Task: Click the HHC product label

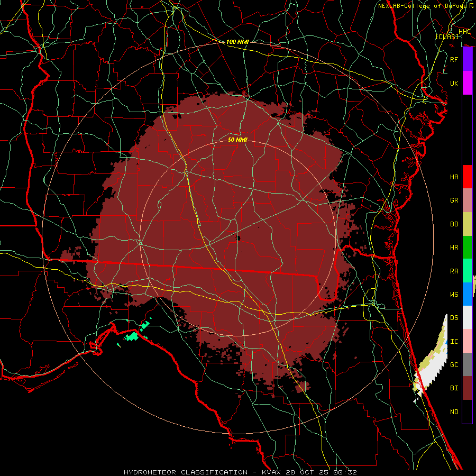Action: [x=464, y=32]
